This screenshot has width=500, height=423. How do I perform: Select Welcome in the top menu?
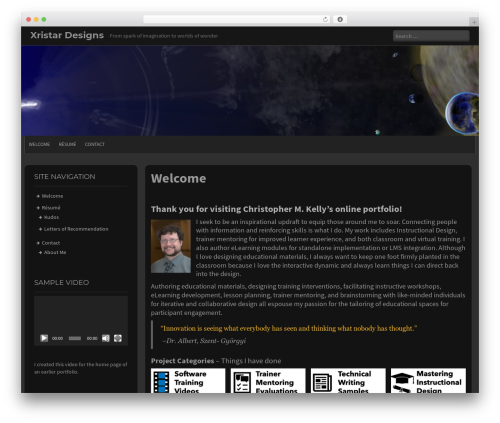coord(39,144)
